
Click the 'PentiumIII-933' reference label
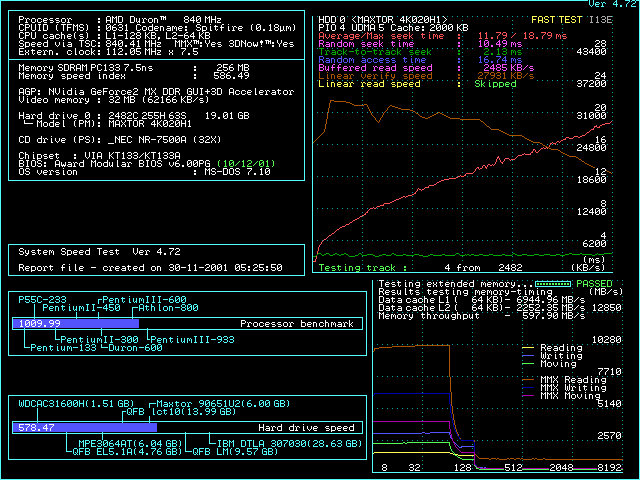click(192, 340)
